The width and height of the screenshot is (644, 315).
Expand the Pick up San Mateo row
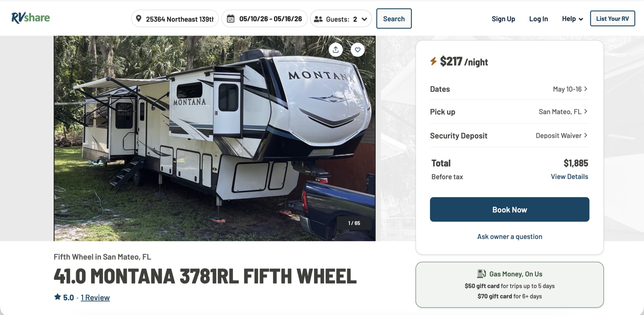pyautogui.click(x=563, y=112)
